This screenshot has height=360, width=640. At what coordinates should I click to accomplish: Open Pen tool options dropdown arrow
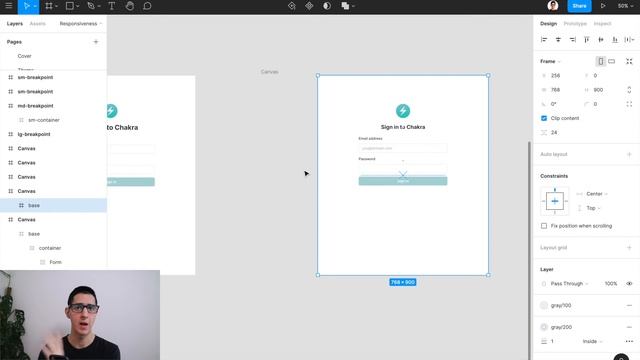(99, 6)
